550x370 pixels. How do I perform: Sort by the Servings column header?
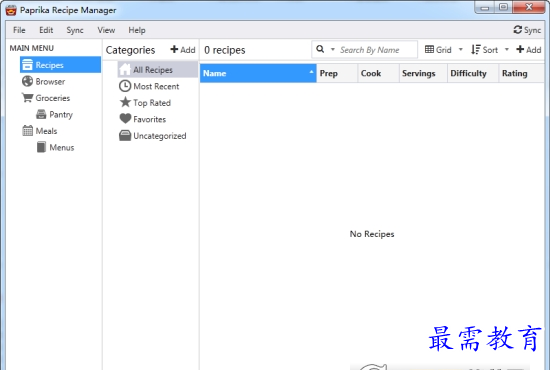tap(423, 73)
